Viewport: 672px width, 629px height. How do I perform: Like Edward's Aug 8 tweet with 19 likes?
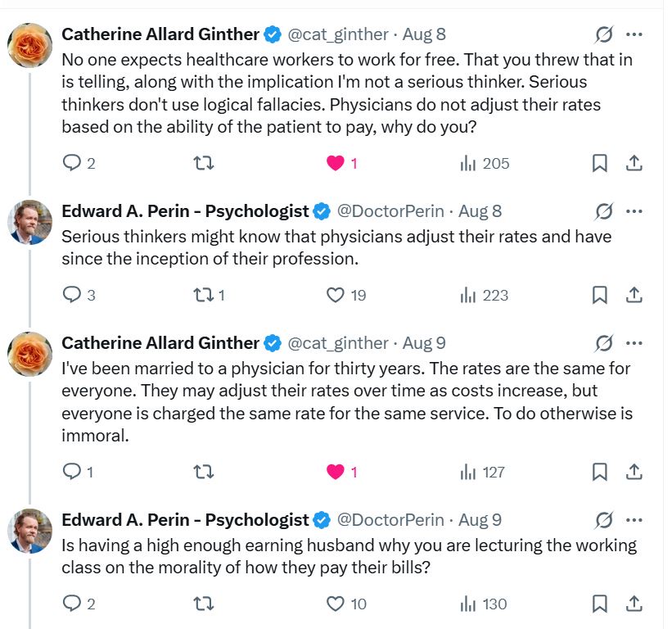[335, 295]
